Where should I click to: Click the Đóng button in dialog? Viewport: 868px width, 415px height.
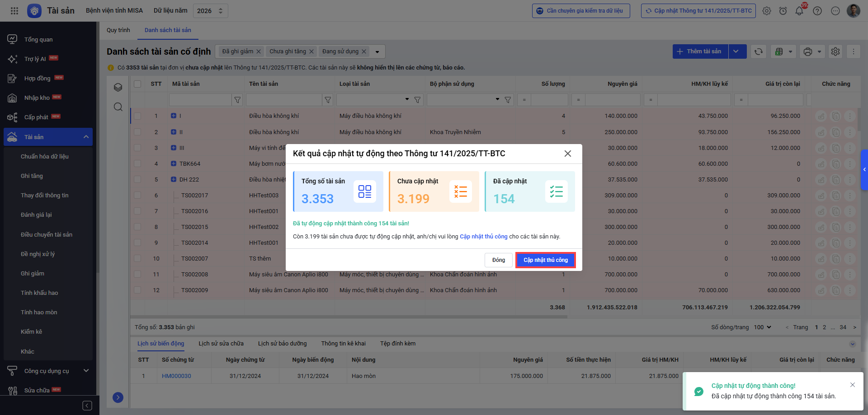498,260
